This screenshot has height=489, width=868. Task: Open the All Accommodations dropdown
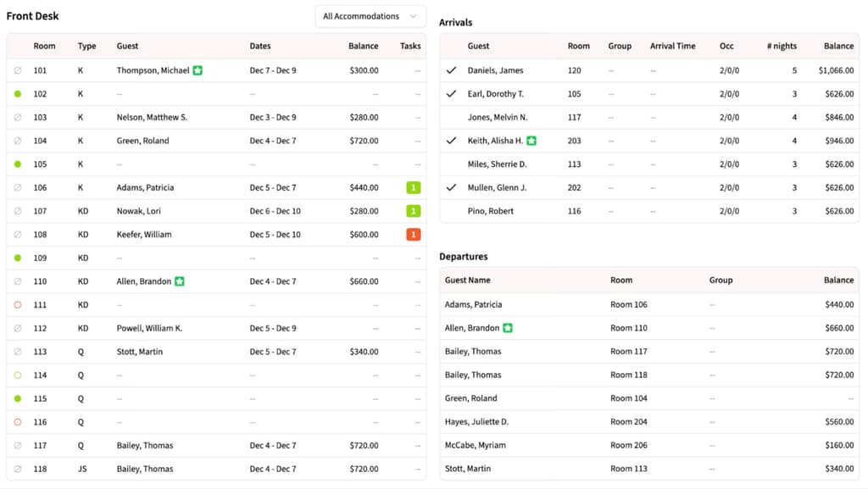370,16
